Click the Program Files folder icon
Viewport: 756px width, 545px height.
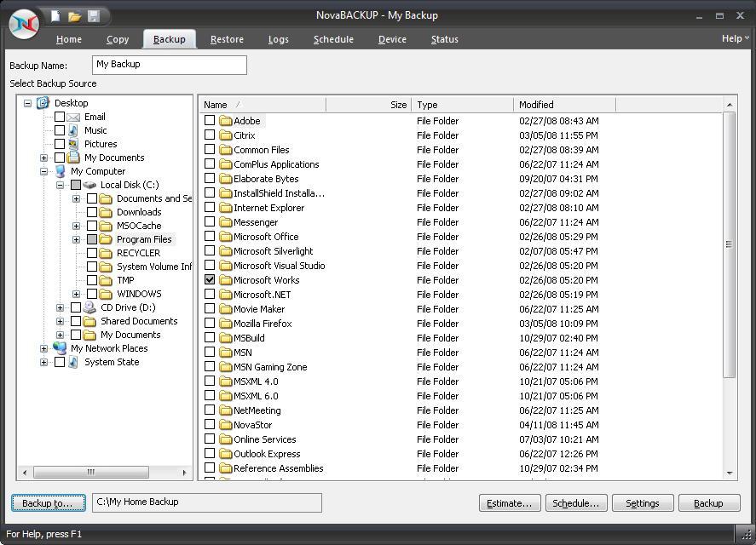click(106, 239)
